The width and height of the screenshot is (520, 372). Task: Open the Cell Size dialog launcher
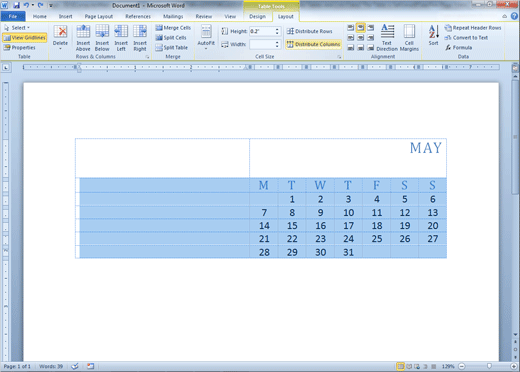339,57
